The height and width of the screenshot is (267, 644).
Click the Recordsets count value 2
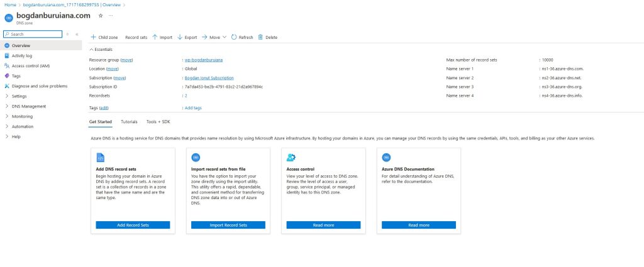186,95
